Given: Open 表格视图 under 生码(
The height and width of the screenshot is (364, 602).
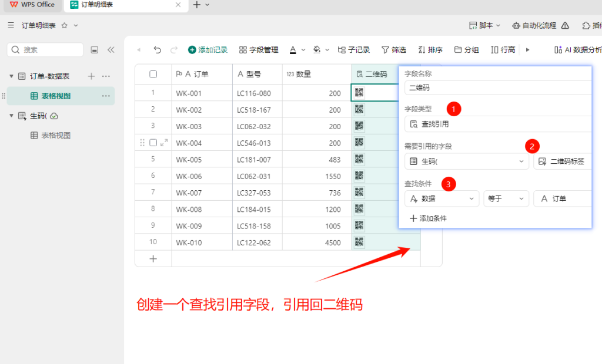Looking at the screenshot, I should [51, 136].
